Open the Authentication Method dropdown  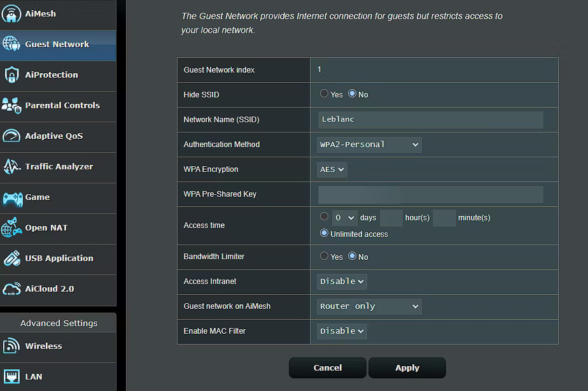[369, 145]
